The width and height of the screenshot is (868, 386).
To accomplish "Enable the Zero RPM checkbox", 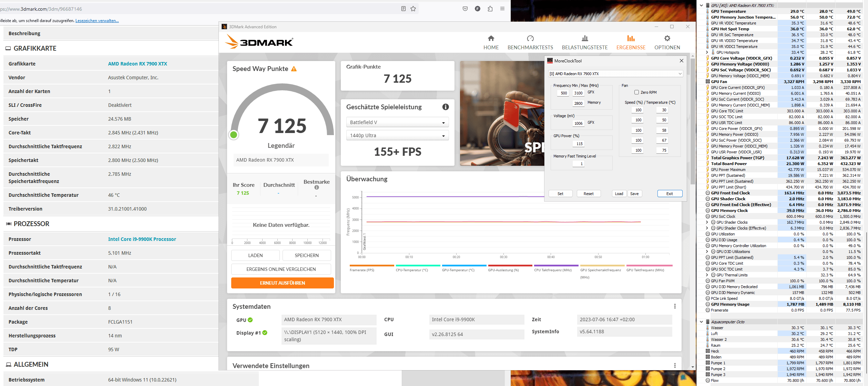I will pyautogui.click(x=636, y=92).
